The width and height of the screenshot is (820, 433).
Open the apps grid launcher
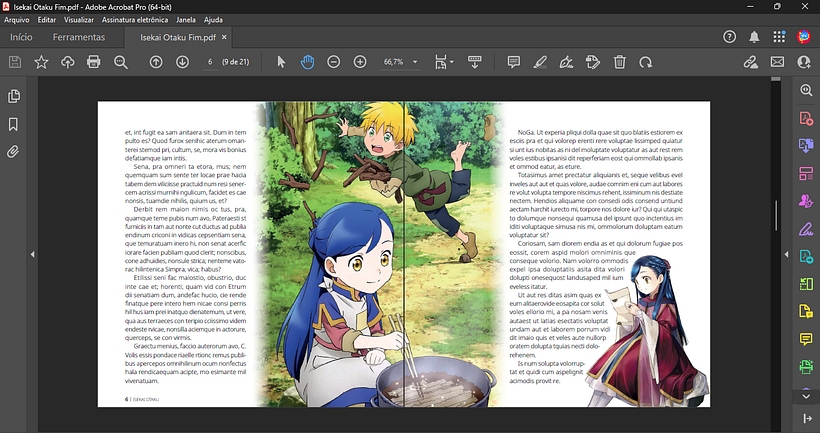779,37
